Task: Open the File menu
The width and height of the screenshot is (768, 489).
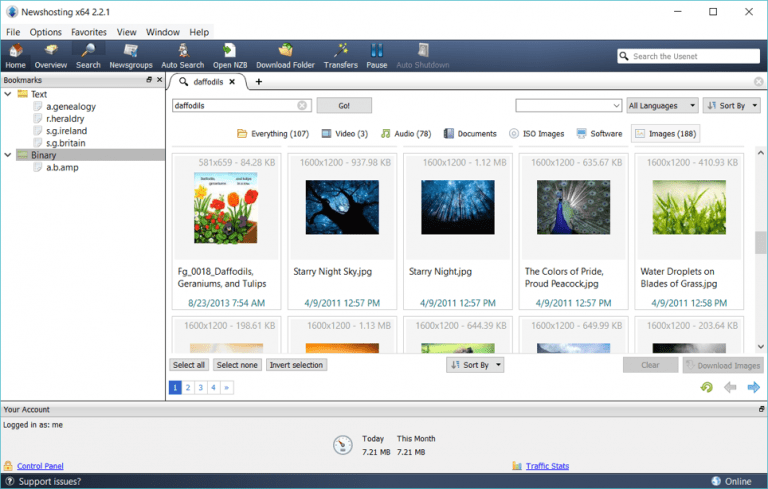Action: 13,32
